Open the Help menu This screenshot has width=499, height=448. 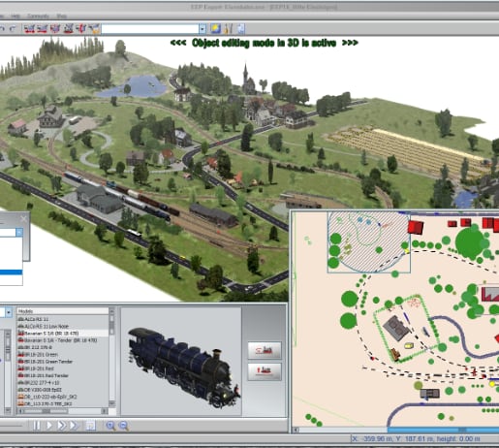(x=16, y=16)
